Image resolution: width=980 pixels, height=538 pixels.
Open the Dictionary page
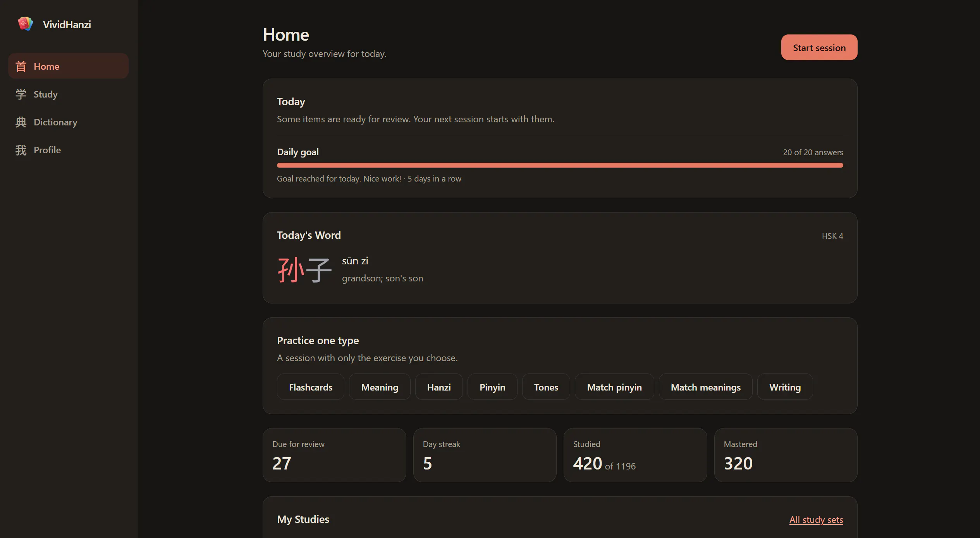[x=68, y=122]
